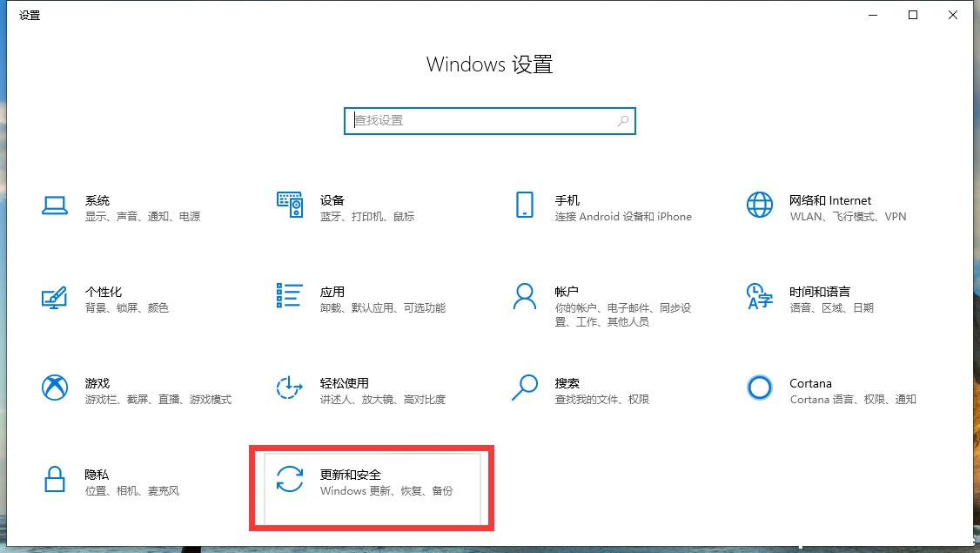Select the 系统 heading text
The image size is (980, 553).
click(97, 200)
